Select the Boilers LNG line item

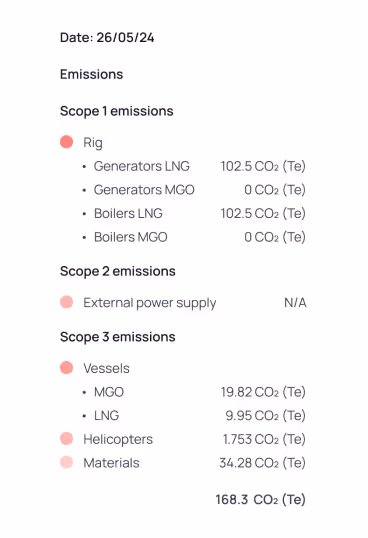[x=128, y=213]
